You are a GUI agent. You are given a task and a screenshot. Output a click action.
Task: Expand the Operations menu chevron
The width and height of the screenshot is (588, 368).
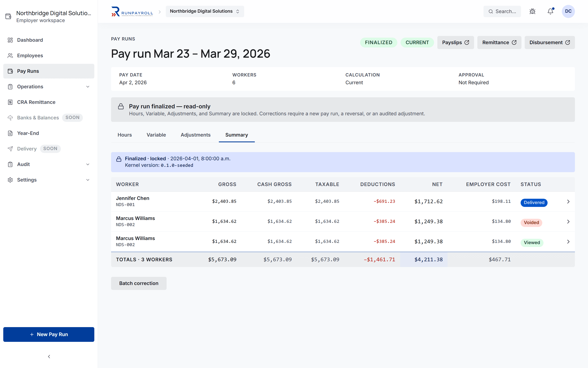point(88,87)
